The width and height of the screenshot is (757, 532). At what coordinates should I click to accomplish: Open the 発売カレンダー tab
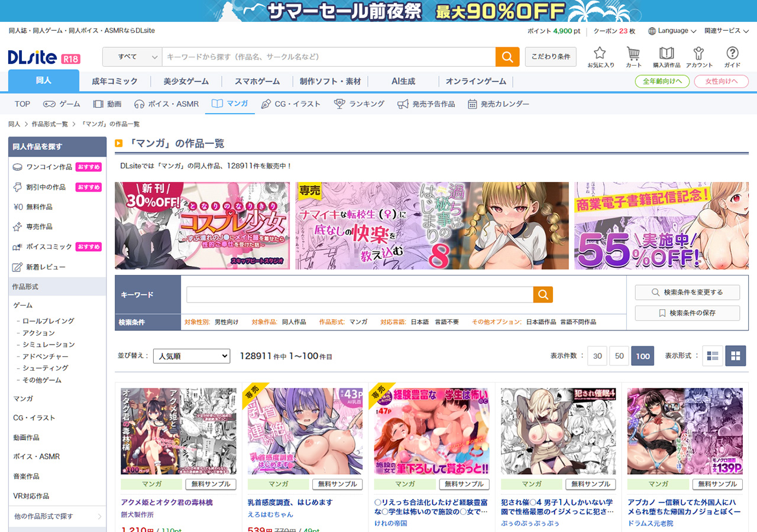point(499,104)
